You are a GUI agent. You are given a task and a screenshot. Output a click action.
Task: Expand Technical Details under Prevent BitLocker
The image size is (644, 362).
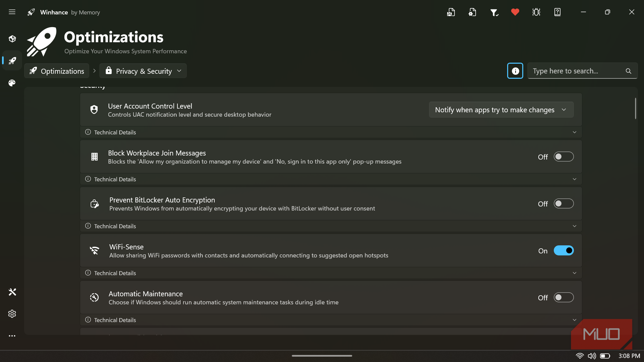click(331, 226)
